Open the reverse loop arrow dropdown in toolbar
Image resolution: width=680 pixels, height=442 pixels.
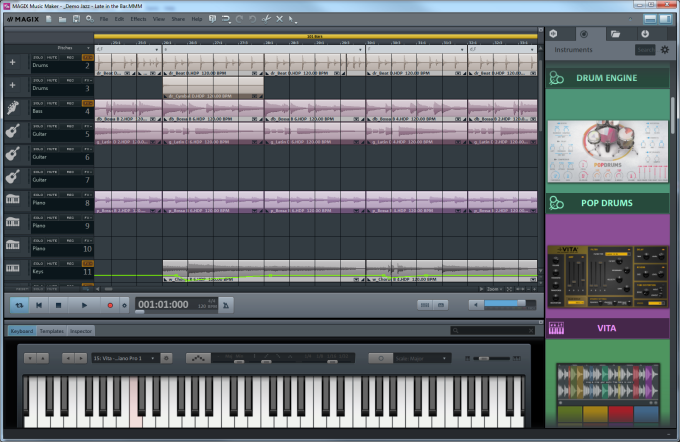tap(226, 20)
